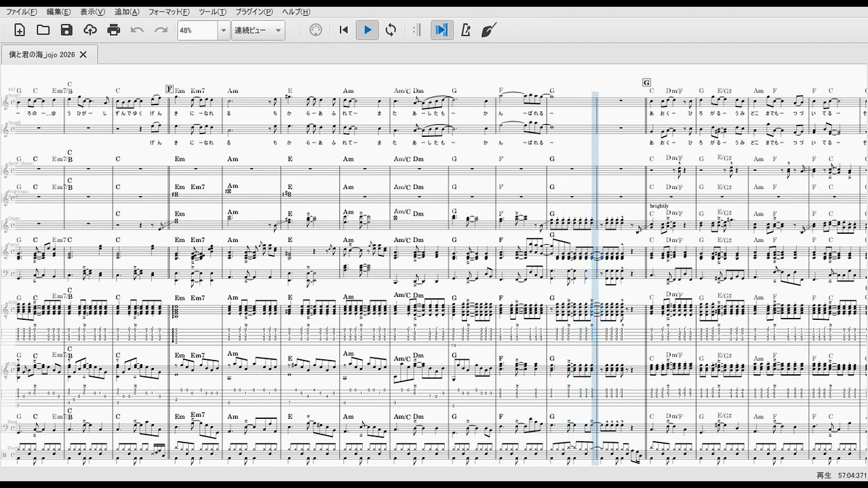The image size is (868, 488).
Task: Select the 僕と君の海_jojo 2026 score tab
Action: 42,54
